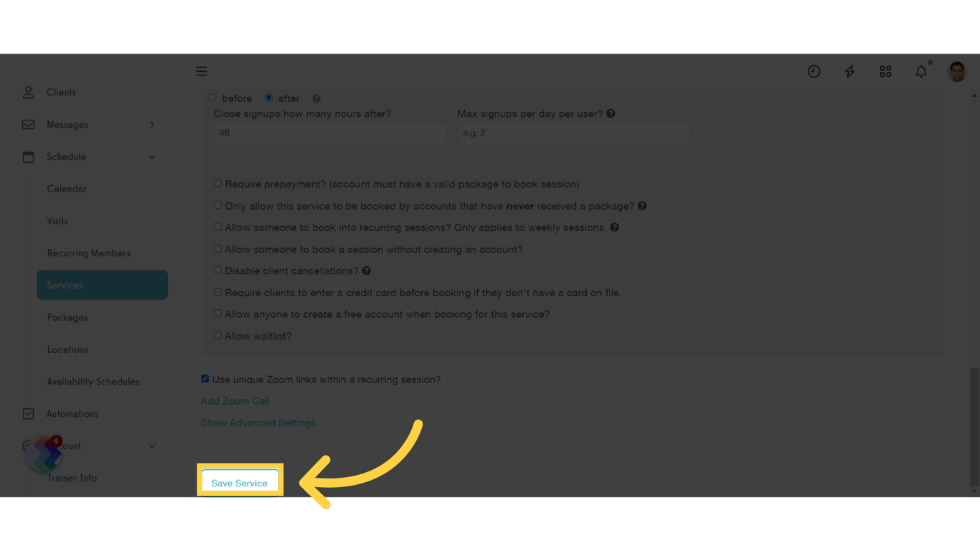Open the notifications bell
This screenshot has height=551, width=980.
coord(921,72)
